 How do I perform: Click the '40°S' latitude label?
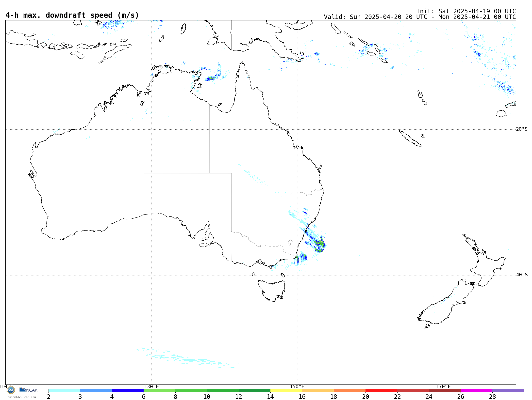pos(522,275)
